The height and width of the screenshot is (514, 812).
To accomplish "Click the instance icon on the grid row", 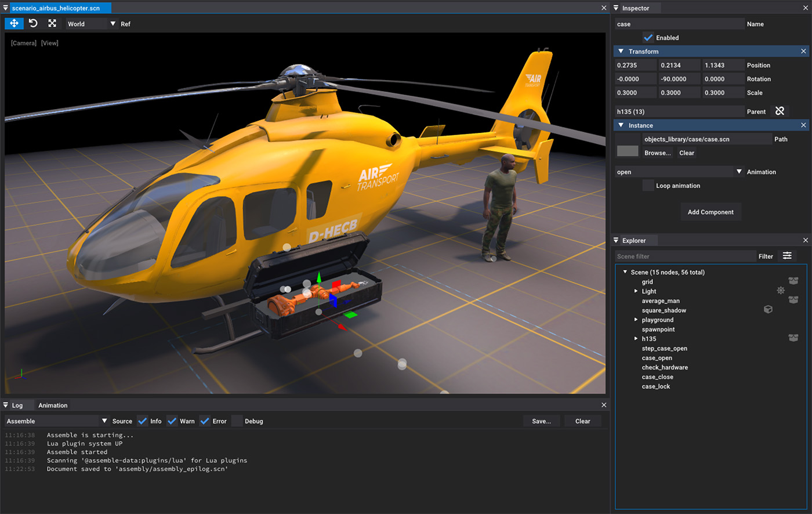I will (x=793, y=281).
